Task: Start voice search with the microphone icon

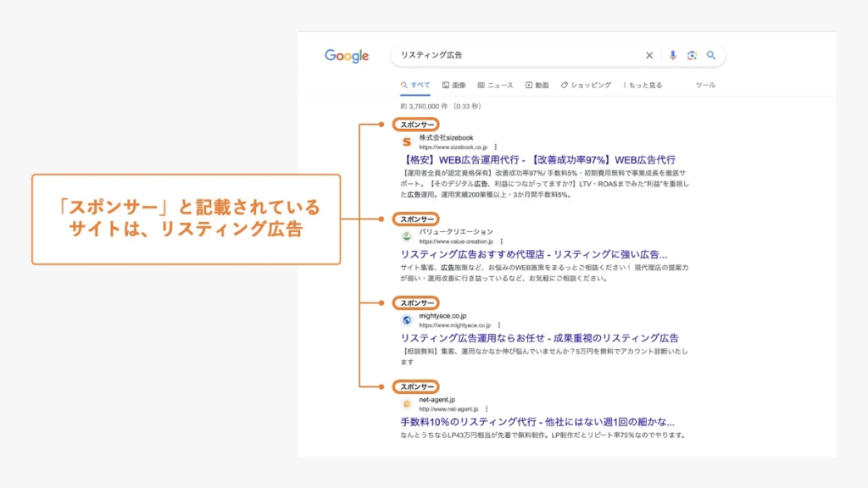Action: (x=673, y=56)
